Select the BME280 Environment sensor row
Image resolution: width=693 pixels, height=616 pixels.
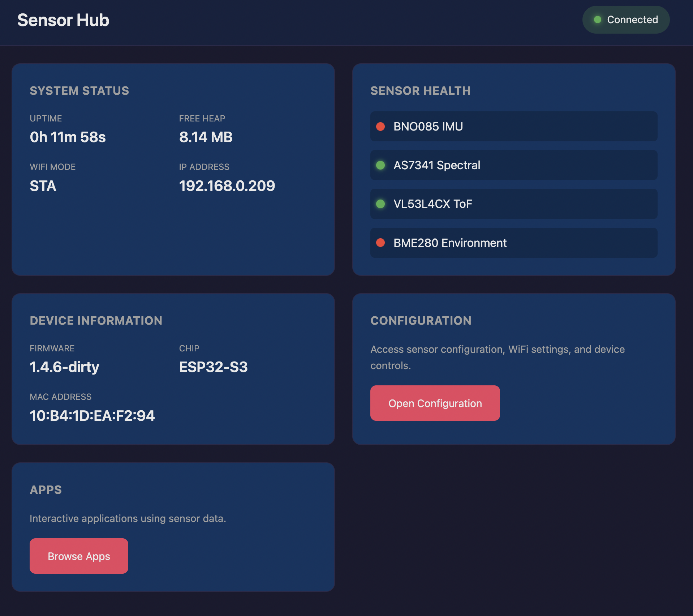pyautogui.click(x=513, y=243)
